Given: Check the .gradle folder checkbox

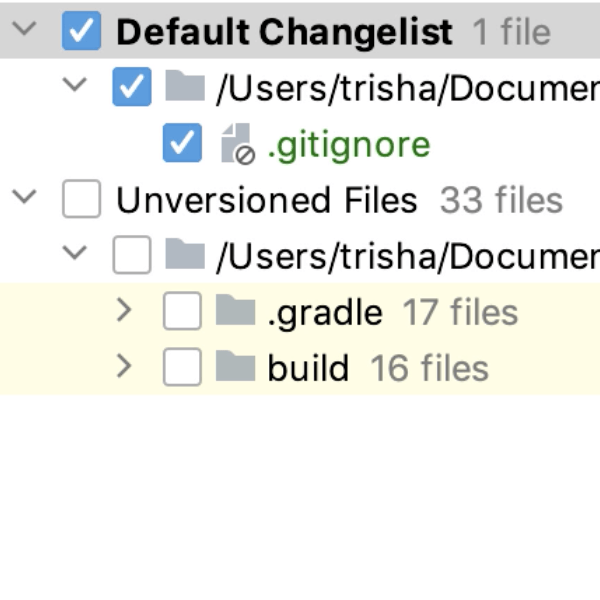Looking at the screenshot, I should click(x=182, y=312).
